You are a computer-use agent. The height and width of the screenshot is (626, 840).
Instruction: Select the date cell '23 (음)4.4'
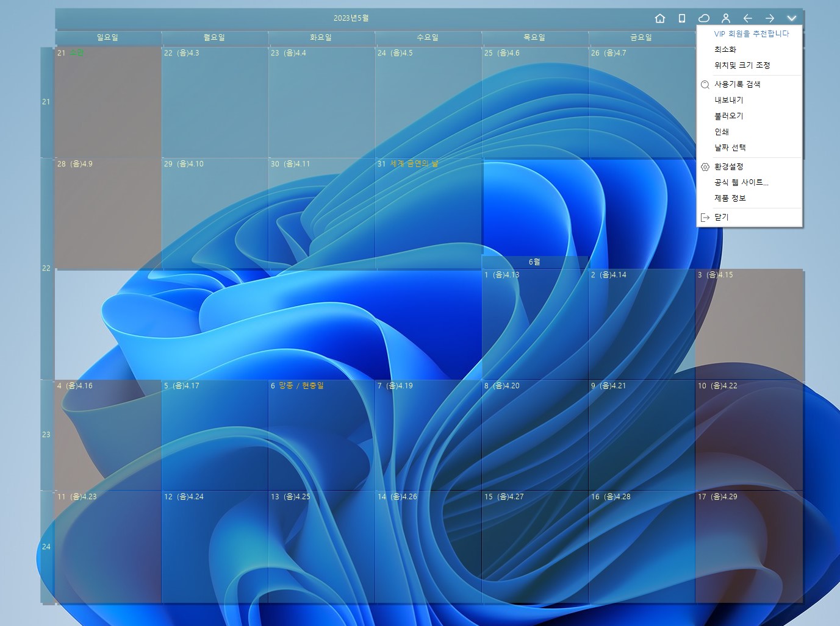[x=321, y=102]
